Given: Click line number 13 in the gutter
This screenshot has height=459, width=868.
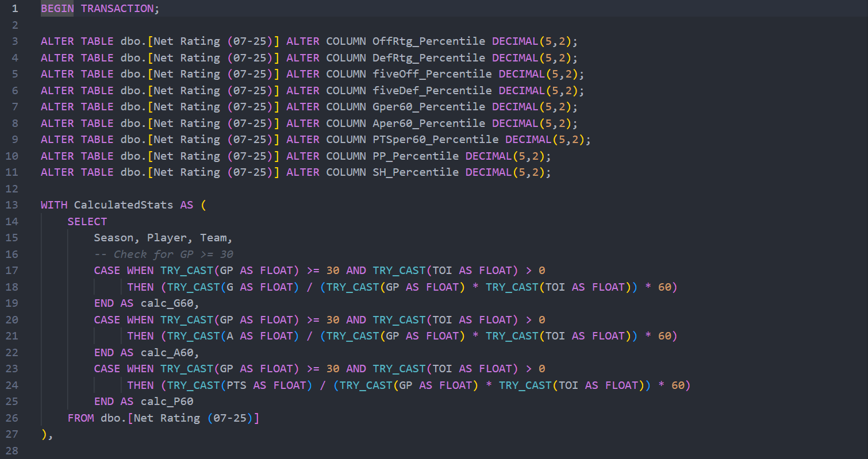Looking at the screenshot, I should click(12, 205).
